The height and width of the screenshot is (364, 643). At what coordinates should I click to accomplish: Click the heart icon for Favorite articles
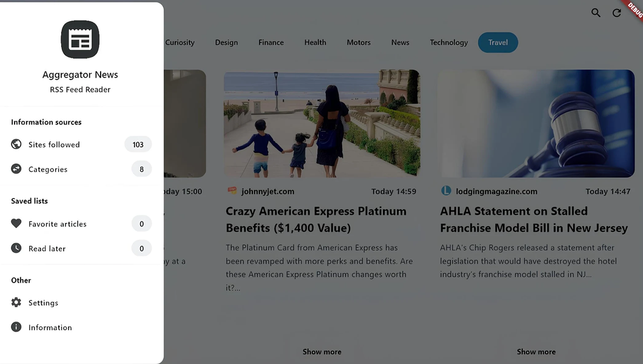pos(16,223)
